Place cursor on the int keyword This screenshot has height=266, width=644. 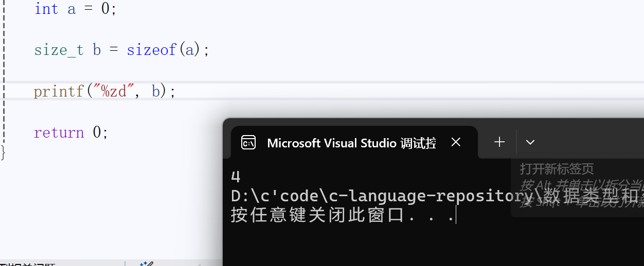pyautogui.click(x=46, y=9)
